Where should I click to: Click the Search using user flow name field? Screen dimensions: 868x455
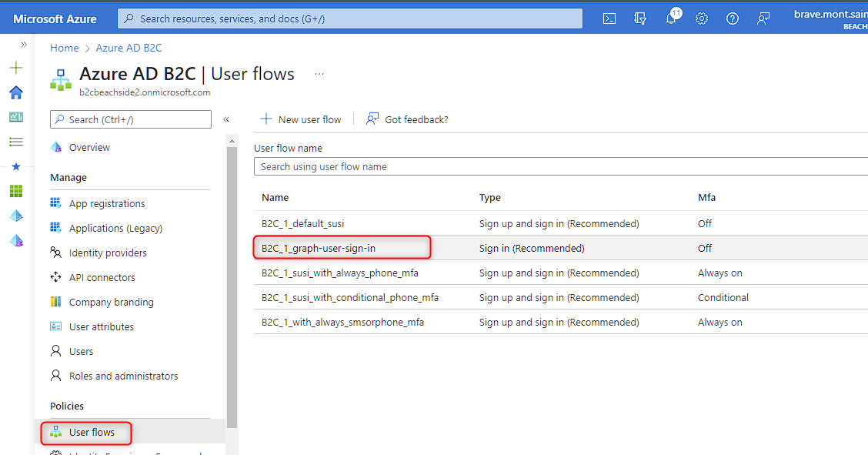[x=561, y=166]
